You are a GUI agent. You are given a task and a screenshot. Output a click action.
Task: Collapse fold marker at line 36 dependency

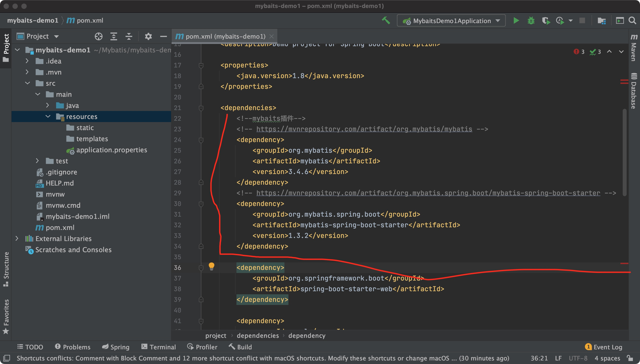pyautogui.click(x=201, y=268)
